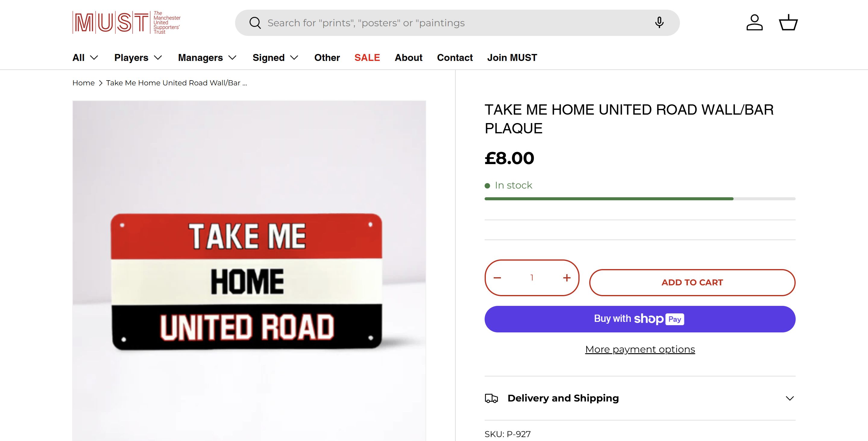Open the Signed dropdown menu
Viewport: 868px width, 441px height.
tap(275, 58)
